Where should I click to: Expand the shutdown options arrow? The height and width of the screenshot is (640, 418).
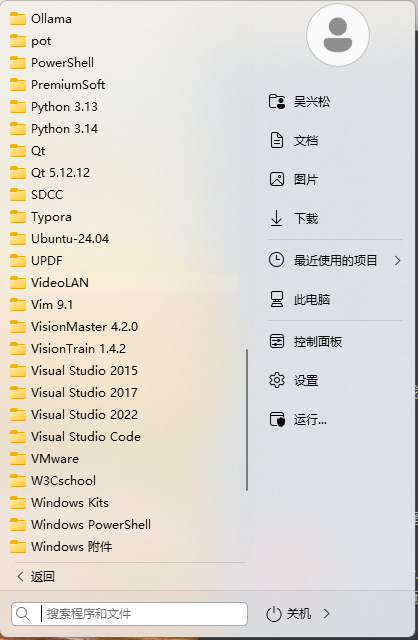coord(326,614)
